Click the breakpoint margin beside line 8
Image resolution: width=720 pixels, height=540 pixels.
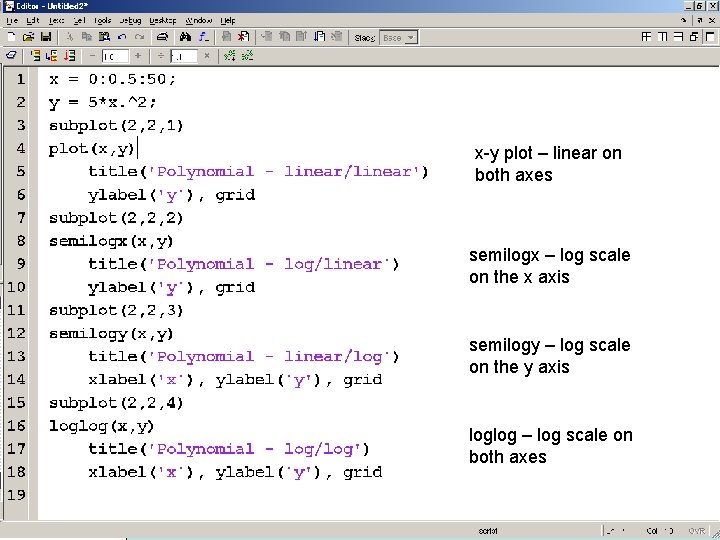tap(33, 241)
